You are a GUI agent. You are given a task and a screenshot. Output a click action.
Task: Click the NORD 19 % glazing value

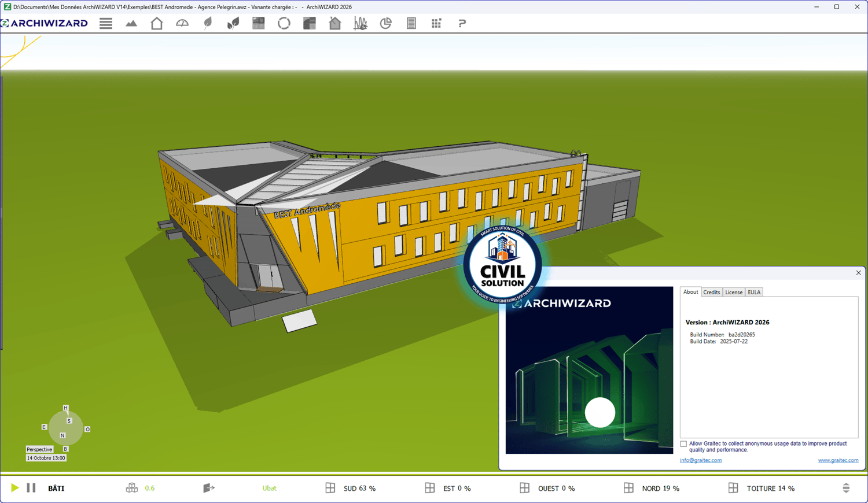(661, 489)
